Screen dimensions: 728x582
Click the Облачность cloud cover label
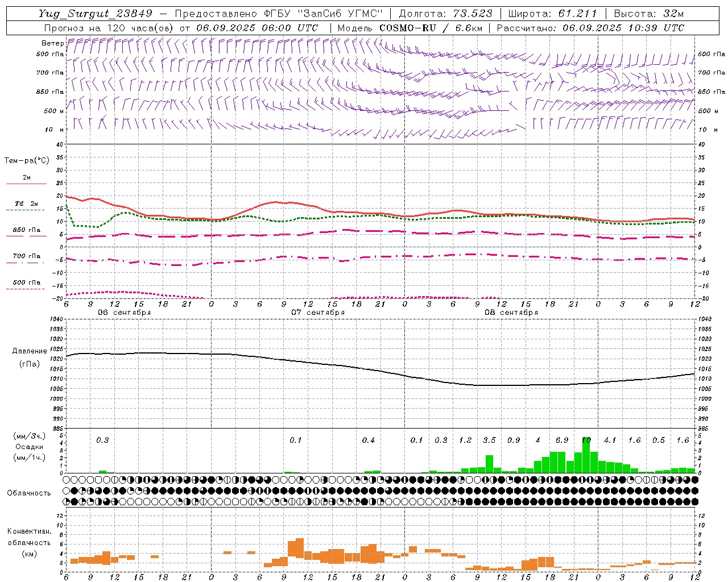tap(29, 493)
